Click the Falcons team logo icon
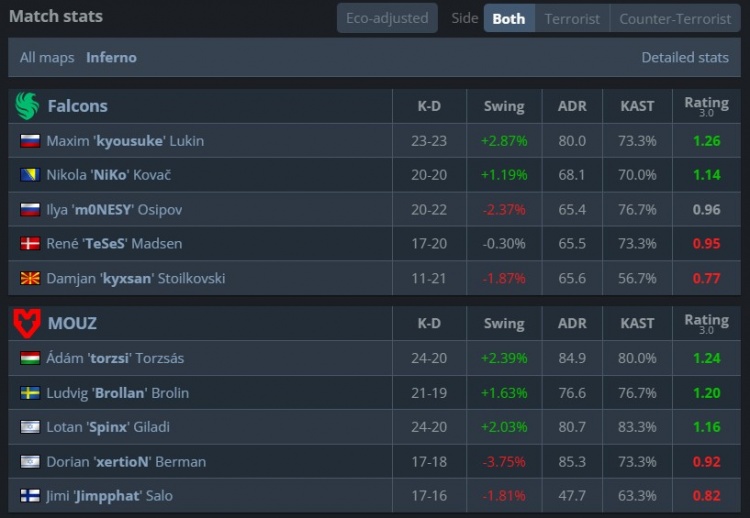 click(x=27, y=105)
